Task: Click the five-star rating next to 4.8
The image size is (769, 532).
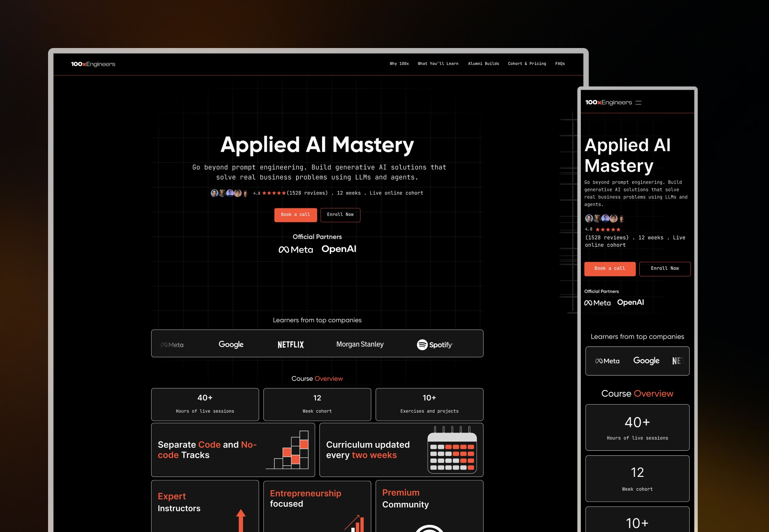Action: click(274, 192)
